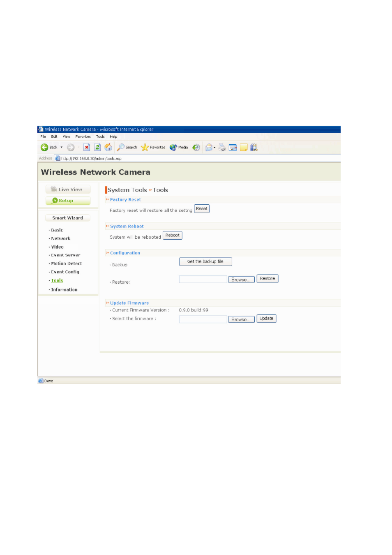Open the Favorites menu
Screen dimensions: 392x555
tap(83, 136)
